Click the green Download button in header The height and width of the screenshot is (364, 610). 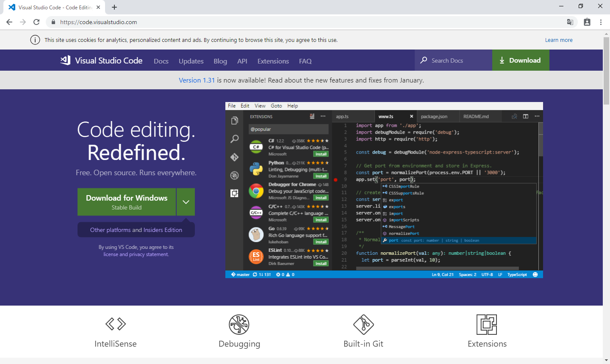coord(521,60)
